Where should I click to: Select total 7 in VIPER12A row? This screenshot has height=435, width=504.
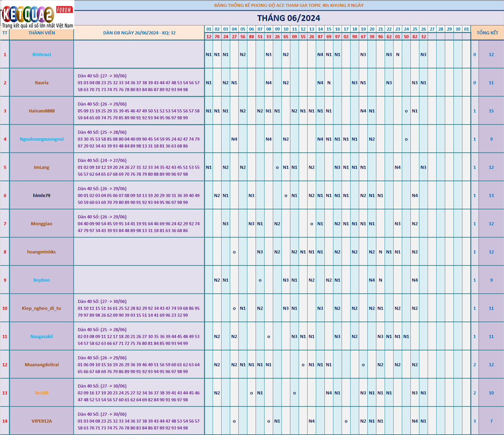click(491, 421)
